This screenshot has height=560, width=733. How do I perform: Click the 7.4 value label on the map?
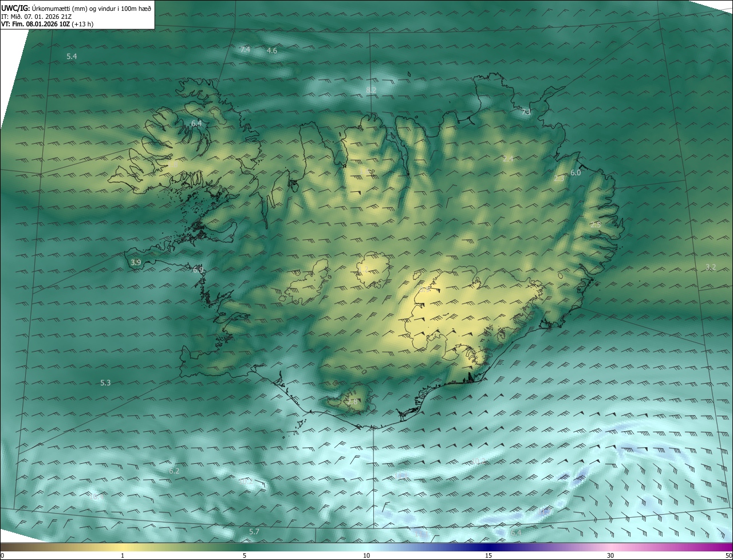coord(245,50)
